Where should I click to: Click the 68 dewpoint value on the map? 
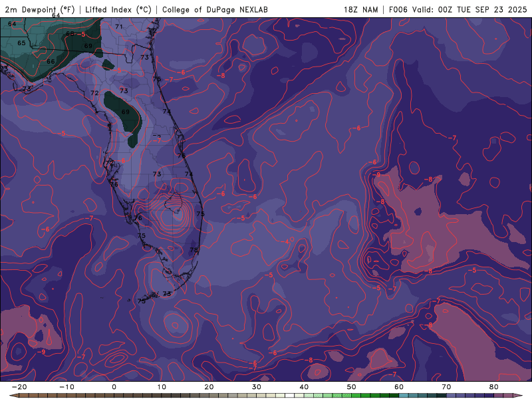click(70, 34)
